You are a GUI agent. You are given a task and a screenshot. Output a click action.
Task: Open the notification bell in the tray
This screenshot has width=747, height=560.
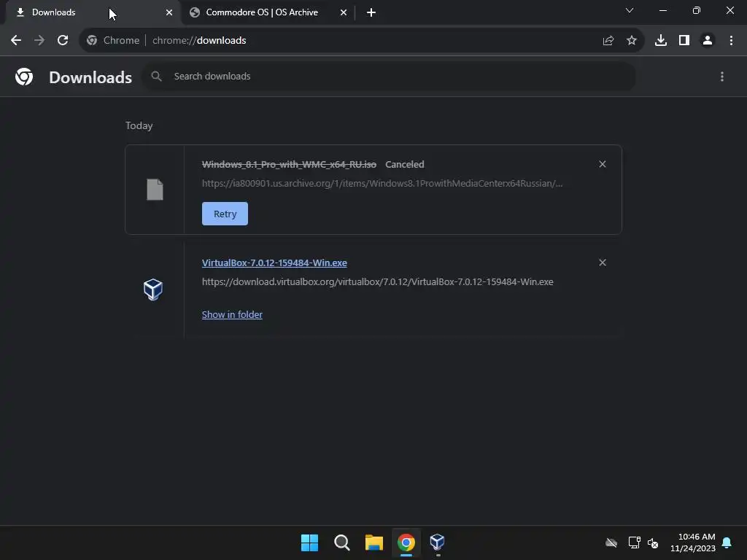click(x=727, y=542)
